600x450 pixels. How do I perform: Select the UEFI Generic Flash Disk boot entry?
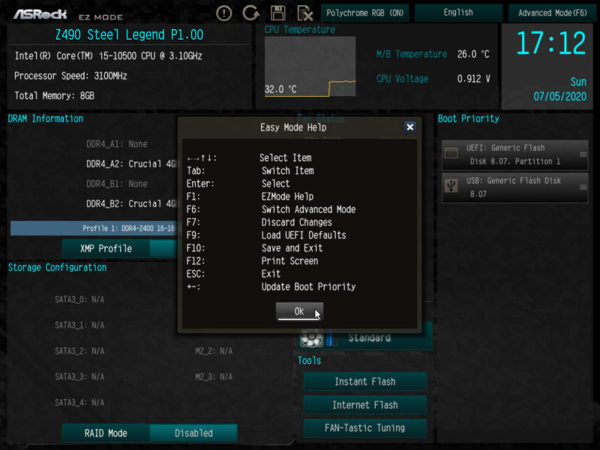click(515, 155)
